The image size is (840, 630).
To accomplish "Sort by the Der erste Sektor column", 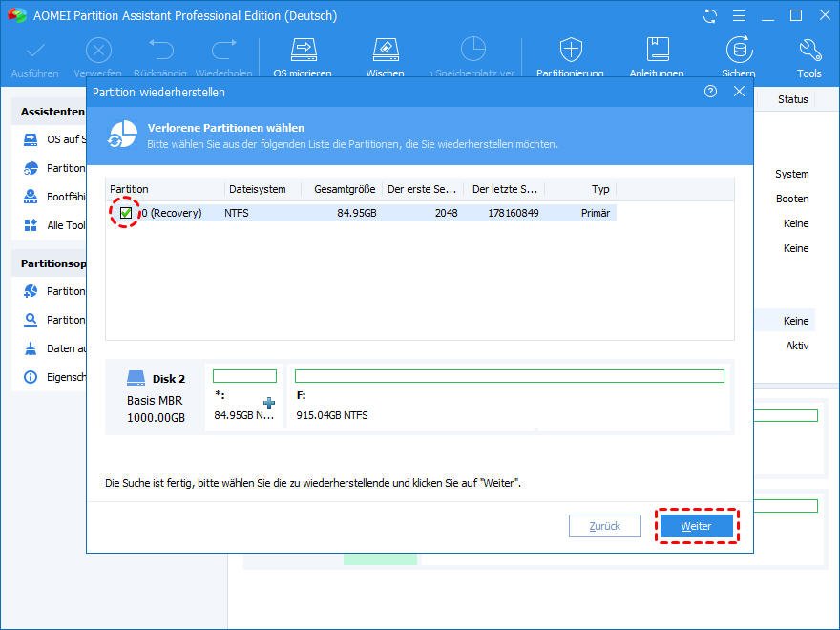I will [x=422, y=189].
